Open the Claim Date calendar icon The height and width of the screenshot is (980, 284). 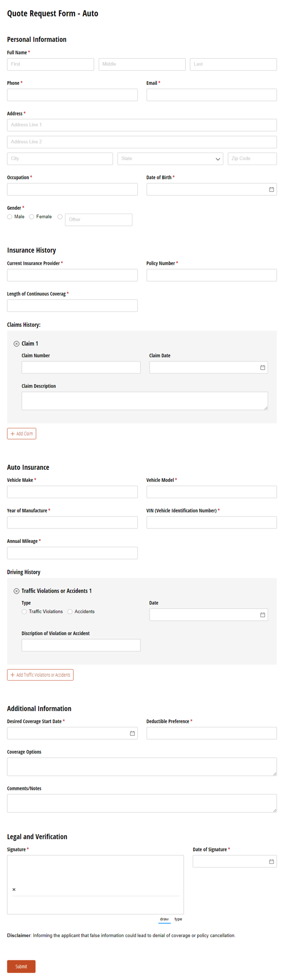(x=263, y=368)
